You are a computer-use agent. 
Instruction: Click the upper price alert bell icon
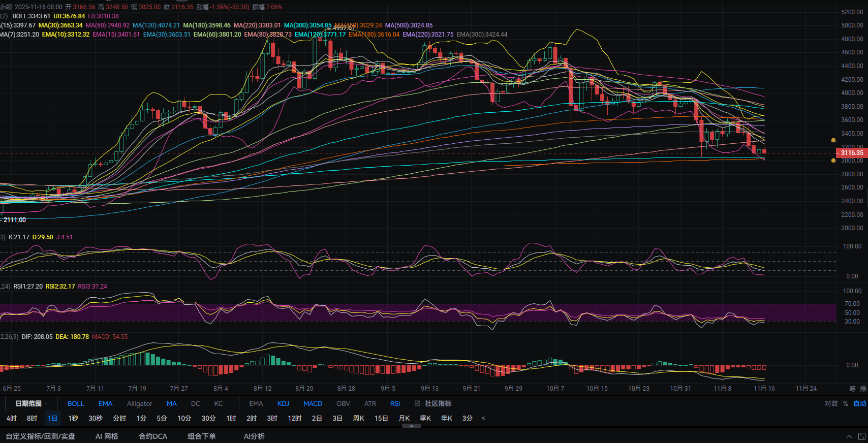833,140
